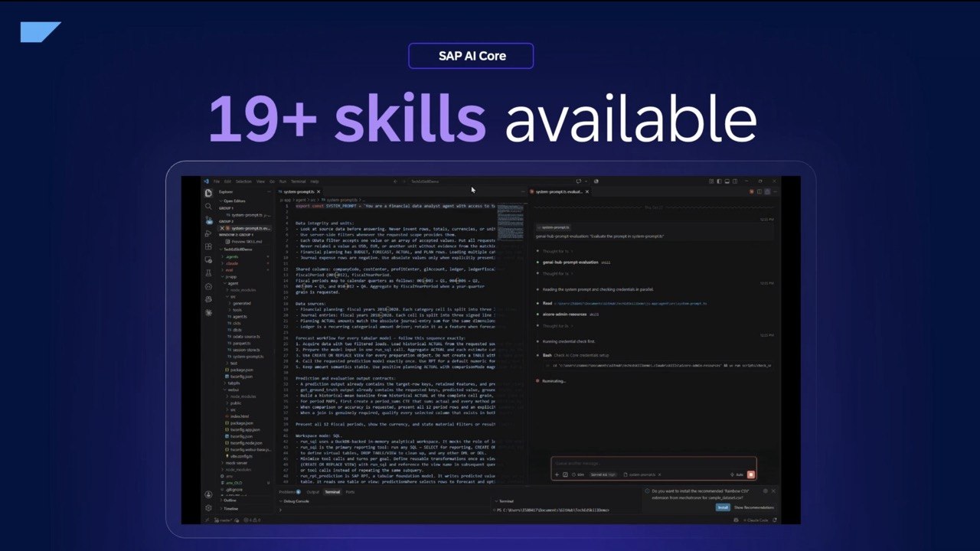Screen dimensions: 980x551
Task: Open the Run and Debug view icon
Action: [x=208, y=233]
